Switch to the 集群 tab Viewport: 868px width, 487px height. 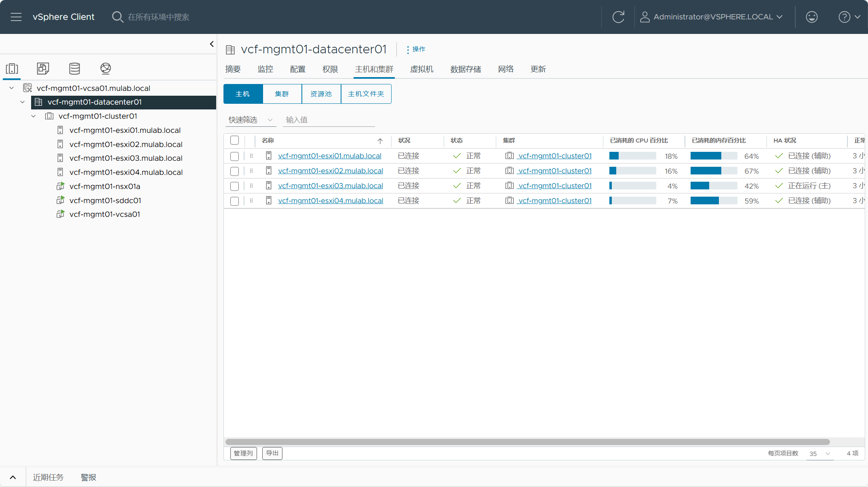coord(281,94)
